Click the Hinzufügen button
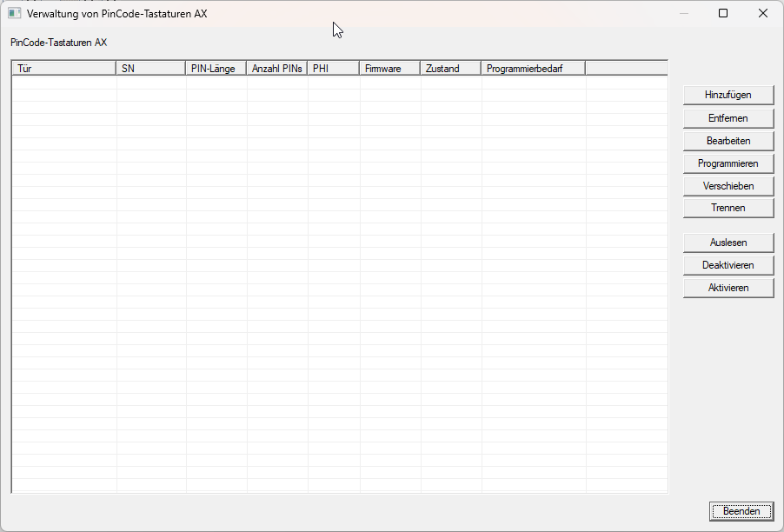784x532 pixels. (728, 95)
